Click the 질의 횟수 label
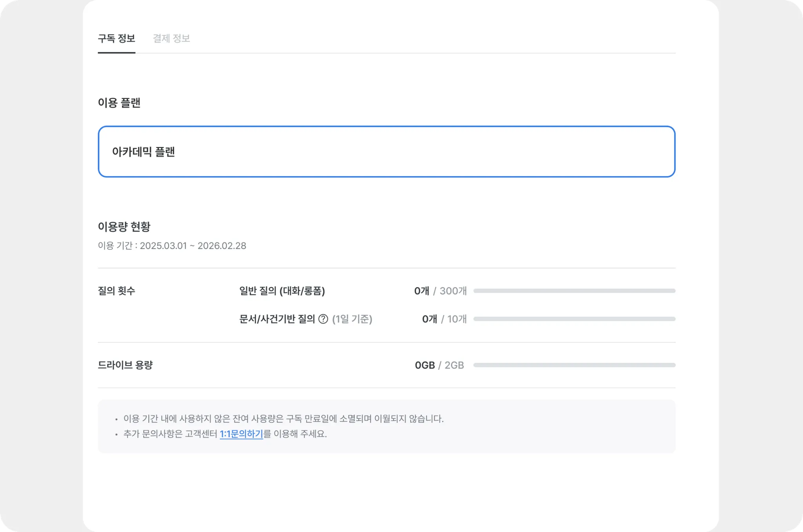This screenshot has height=532, width=803. coord(116,291)
